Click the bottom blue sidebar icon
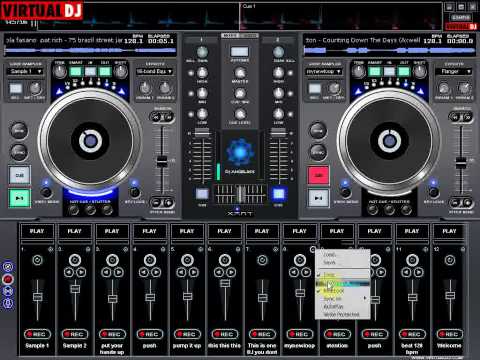The width and height of the screenshot is (480, 360). point(8,303)
